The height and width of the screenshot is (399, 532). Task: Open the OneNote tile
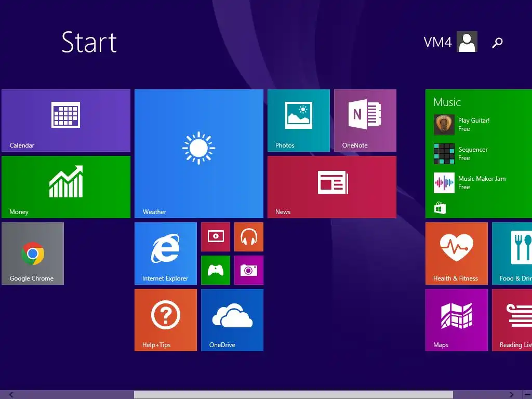[365, 121]
